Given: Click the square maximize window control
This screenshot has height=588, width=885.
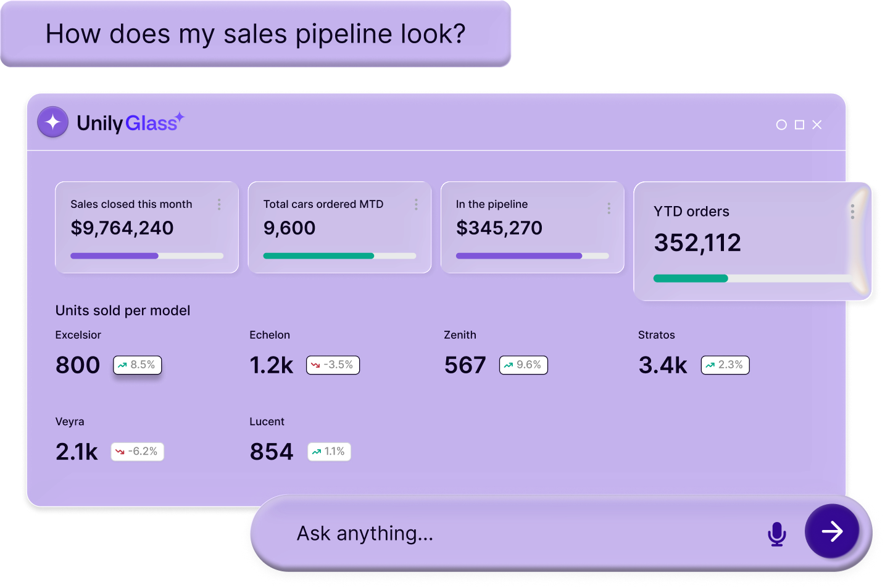Looking at the screenshot, I should point(799,125).
